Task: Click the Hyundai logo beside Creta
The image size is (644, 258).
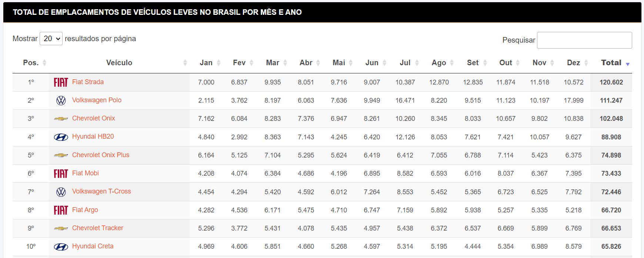Action: [x=61, y=247]
